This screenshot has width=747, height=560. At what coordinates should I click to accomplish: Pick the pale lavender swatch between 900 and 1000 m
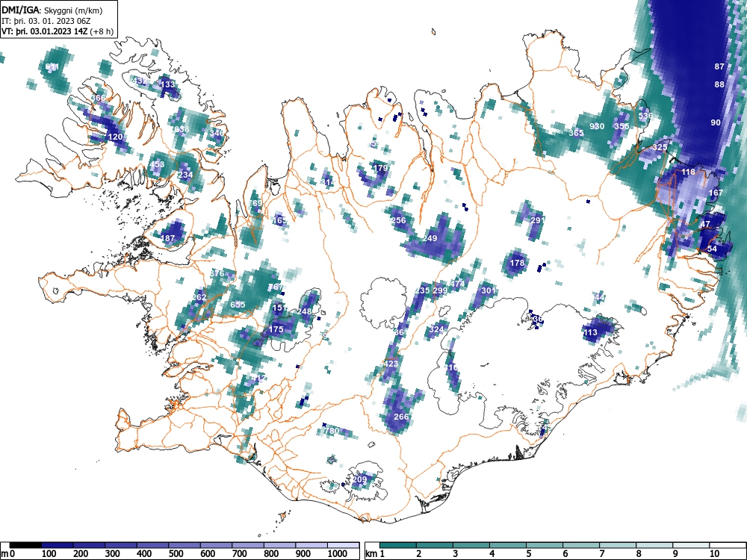click(x=311, y=545)
